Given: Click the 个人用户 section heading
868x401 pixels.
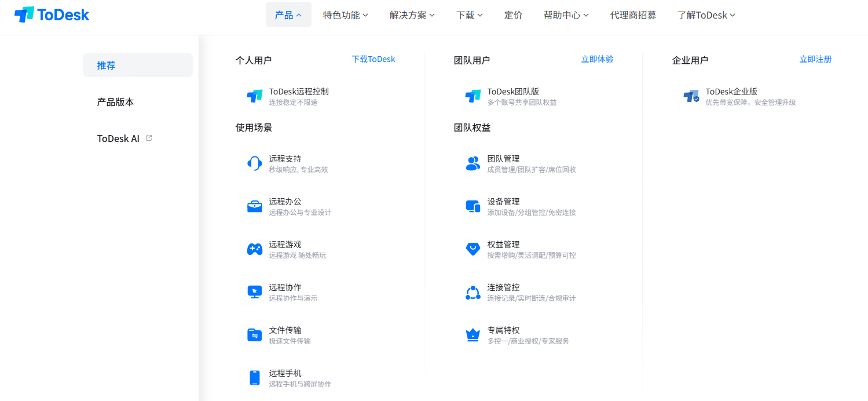Looking at the screenshot, I should pos(254,60).
